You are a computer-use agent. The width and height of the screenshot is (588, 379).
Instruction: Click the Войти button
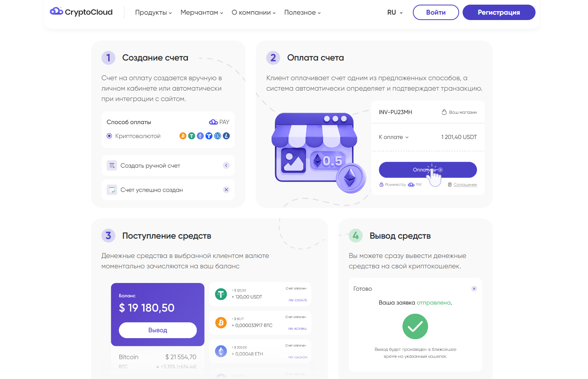(436, 12)
